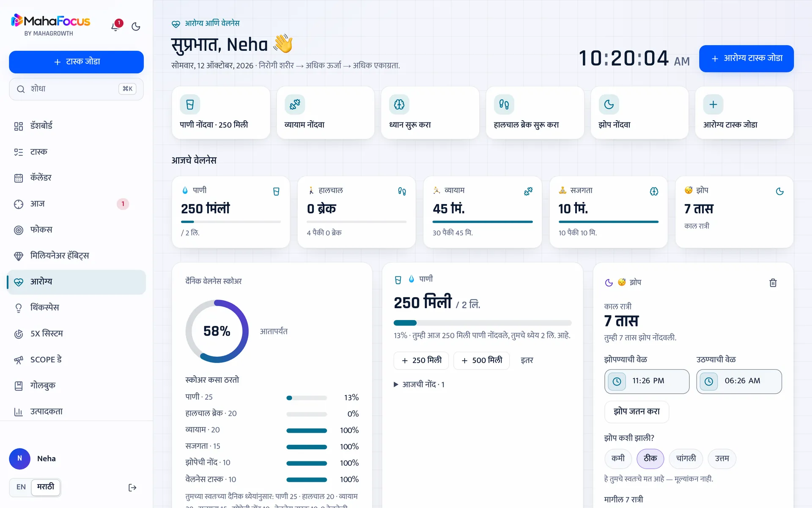Click plus icon on आरोग्य टास्क जोडा card
This screenshot has width=812, height=508.
pos(713,105)
